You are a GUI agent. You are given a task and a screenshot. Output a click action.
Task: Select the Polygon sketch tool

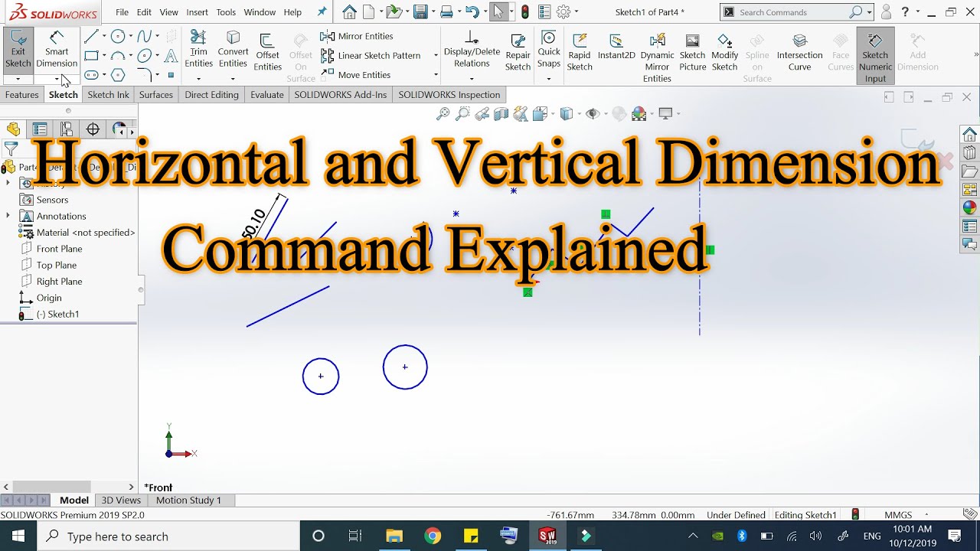point(117,75)
